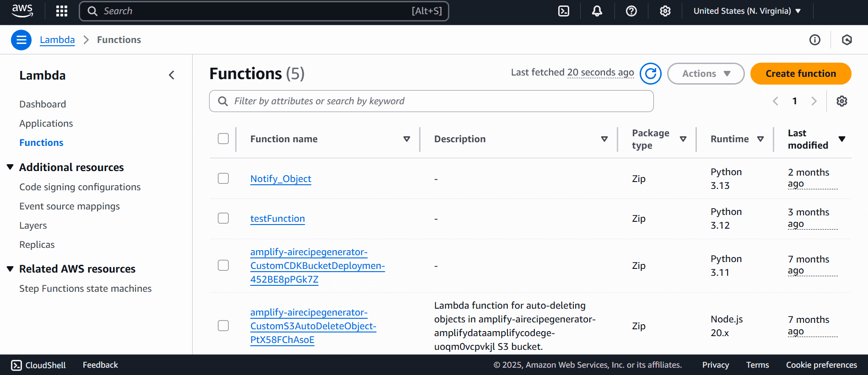
Task: Open the notifications bell
Action: coord(597,11)
